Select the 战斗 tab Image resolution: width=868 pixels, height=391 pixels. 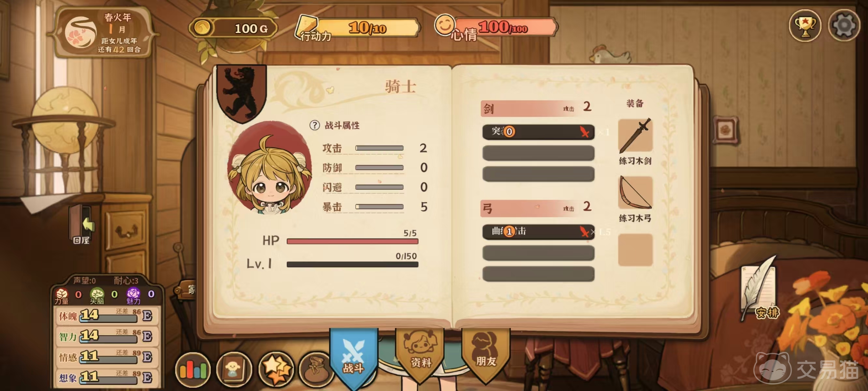354,357
